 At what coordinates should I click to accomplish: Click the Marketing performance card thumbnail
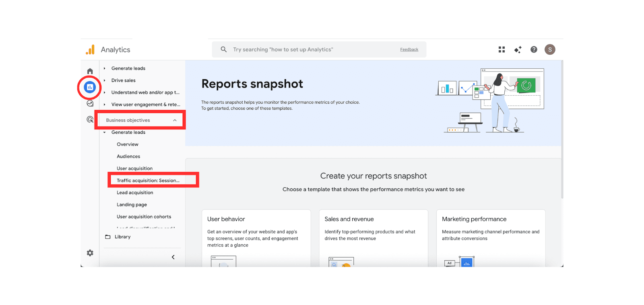point(460,262)
